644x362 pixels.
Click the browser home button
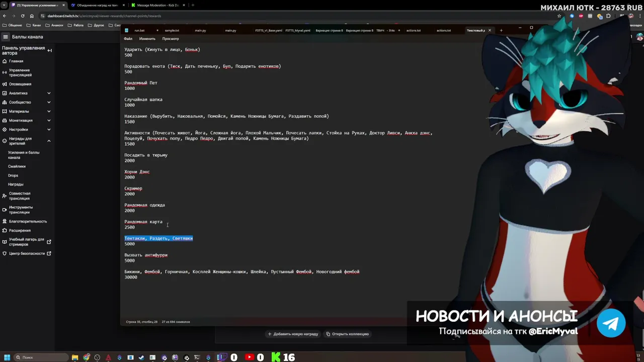pos(32,16)
